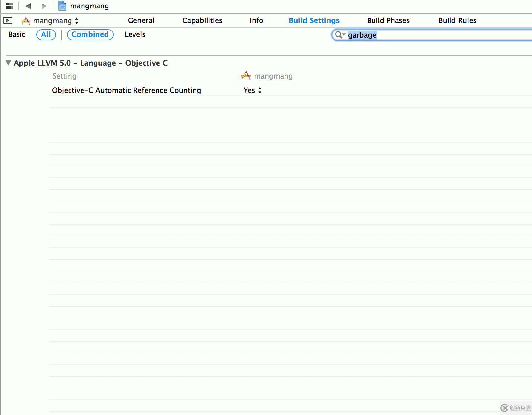Select the Build Settings tab

click(x=314, y=20)
